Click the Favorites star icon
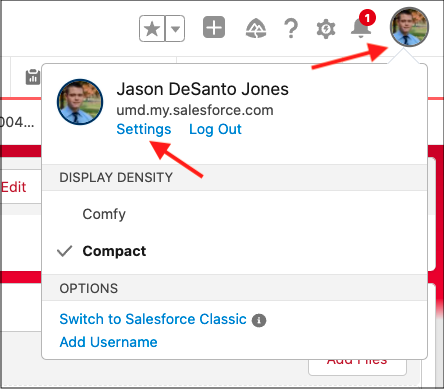The height and width of the screenshot is (389, 444). 152,29
